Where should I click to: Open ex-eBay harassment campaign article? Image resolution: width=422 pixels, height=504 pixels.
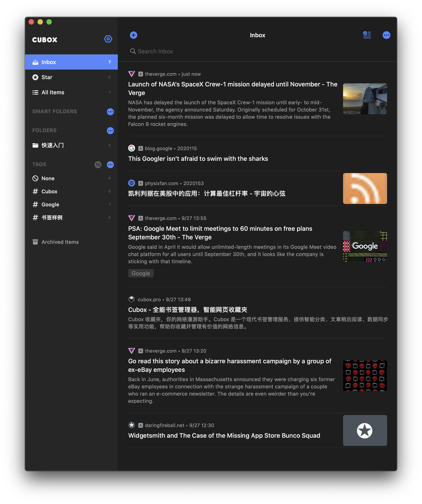(230, 365)
